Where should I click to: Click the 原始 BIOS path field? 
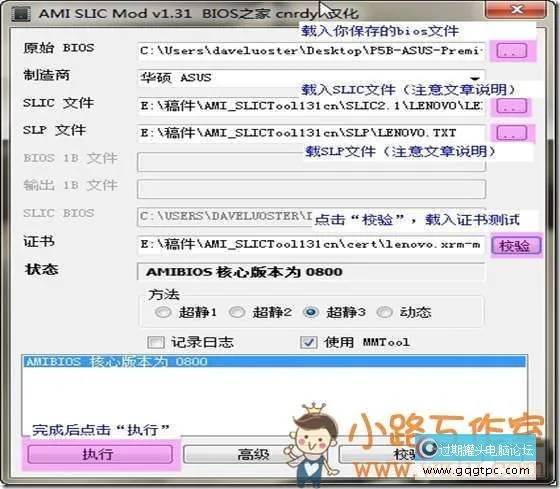[311, 51]
